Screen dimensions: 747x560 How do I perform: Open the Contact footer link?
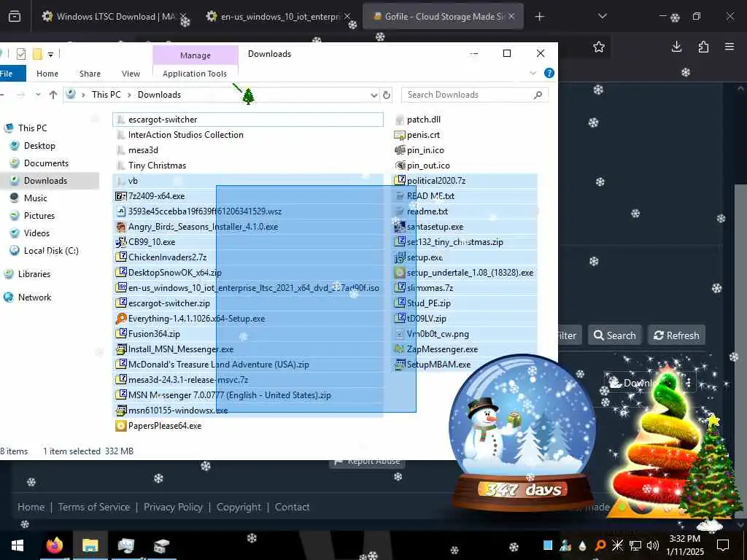coord(292,507)
